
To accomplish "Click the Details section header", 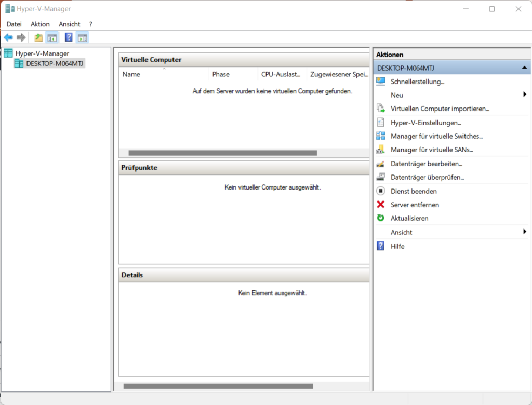I will pos(244,275).
